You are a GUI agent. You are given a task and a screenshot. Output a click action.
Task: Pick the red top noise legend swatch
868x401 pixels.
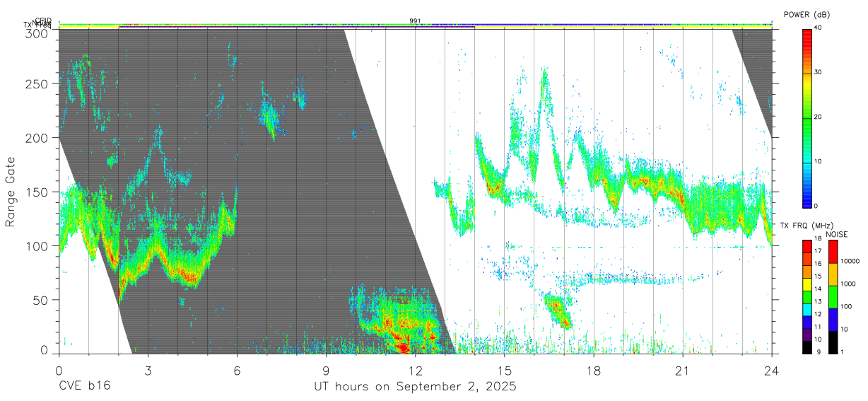833,251
